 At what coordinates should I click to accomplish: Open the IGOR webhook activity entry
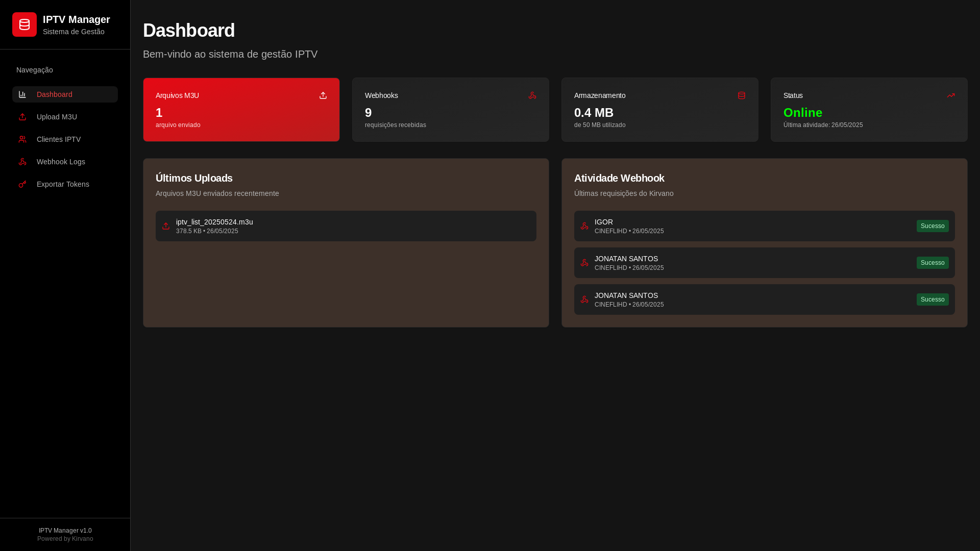(765, 226)
